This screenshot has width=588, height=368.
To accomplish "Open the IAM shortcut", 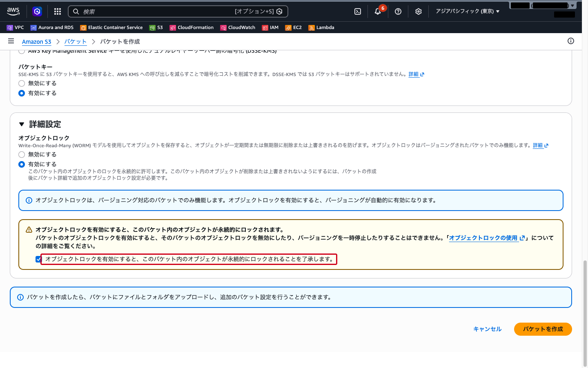I will [270, 27].
